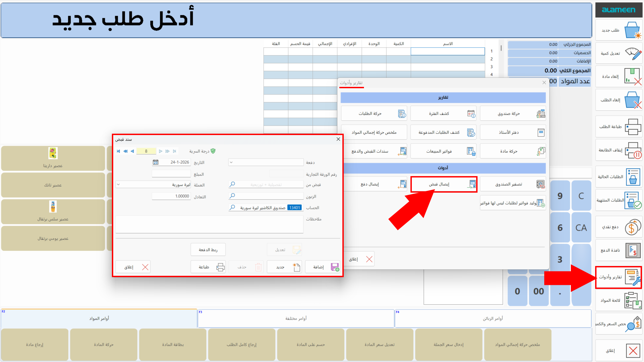Click the record number field showing 8

coord(146,151)
